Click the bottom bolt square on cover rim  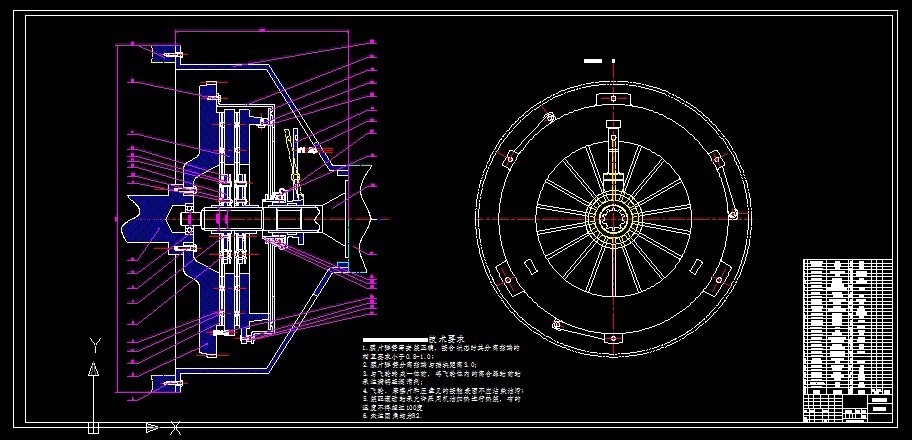[x=613, y=338]
